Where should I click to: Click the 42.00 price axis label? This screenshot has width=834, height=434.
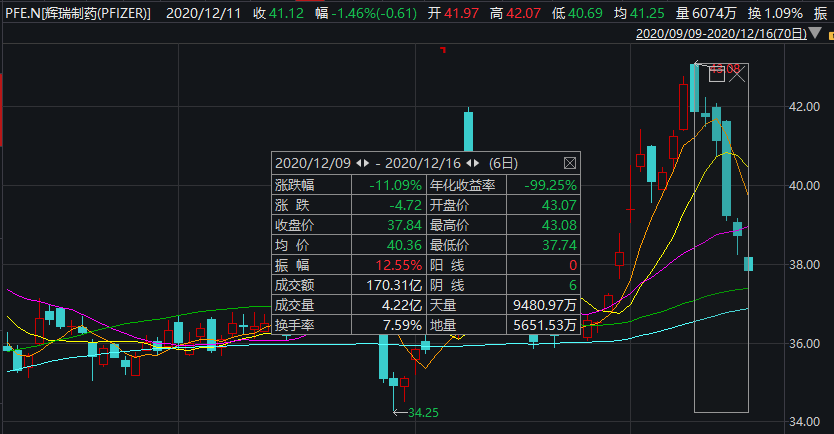tap(805, 106)
